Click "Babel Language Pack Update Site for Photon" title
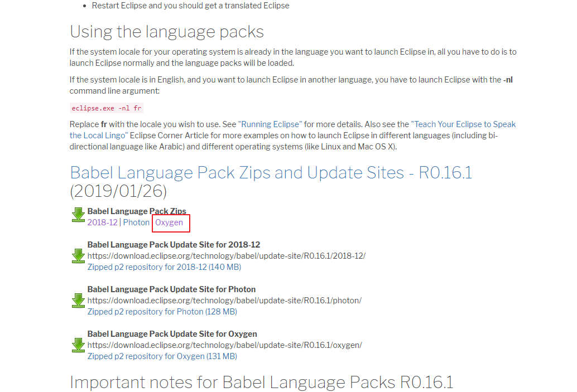Screen dimensions: 577x392 171,289
